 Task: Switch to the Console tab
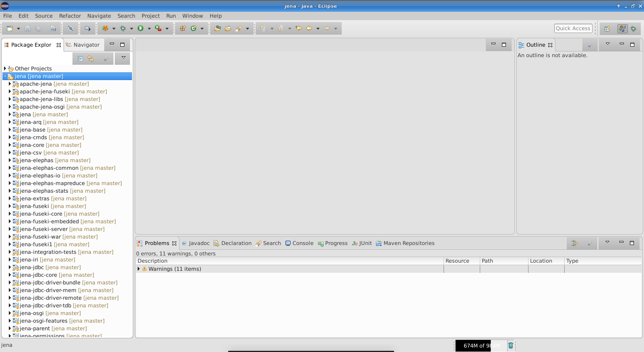point(299,243)
